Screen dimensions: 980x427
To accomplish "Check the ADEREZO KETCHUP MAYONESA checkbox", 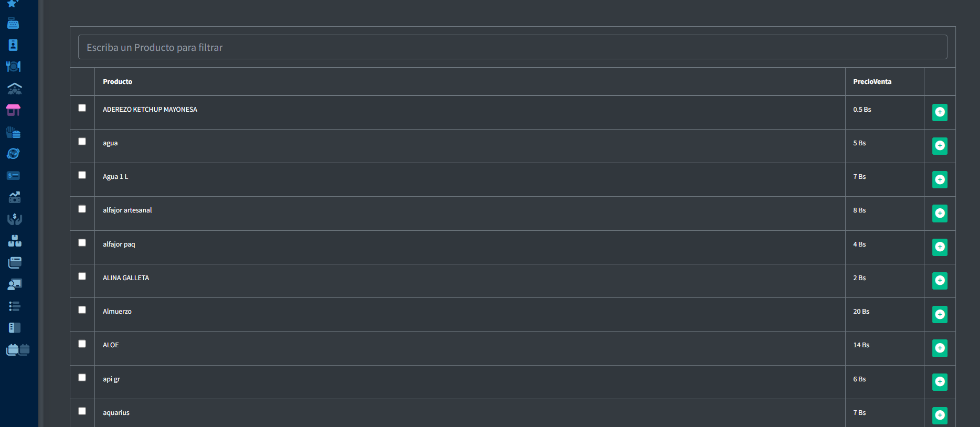I will click(82, 108).
